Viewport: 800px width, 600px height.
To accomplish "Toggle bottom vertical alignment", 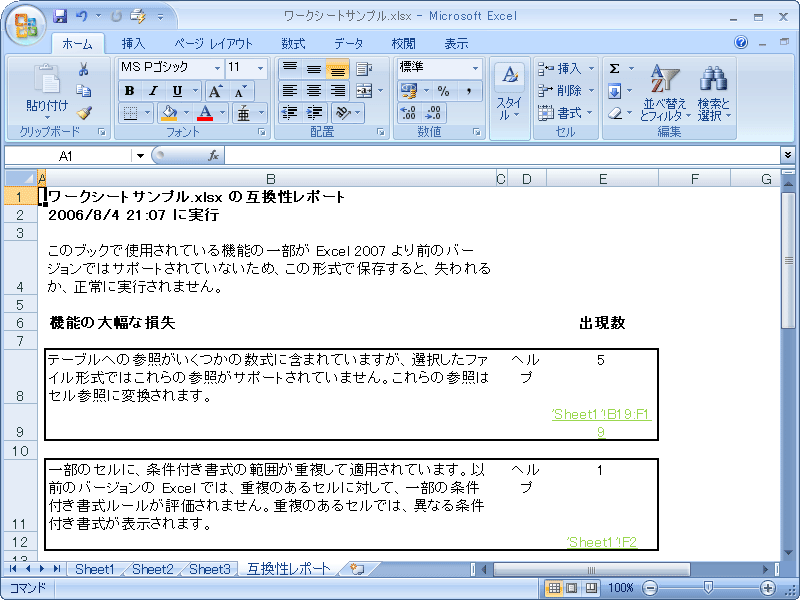I will (x=338, y=68).
